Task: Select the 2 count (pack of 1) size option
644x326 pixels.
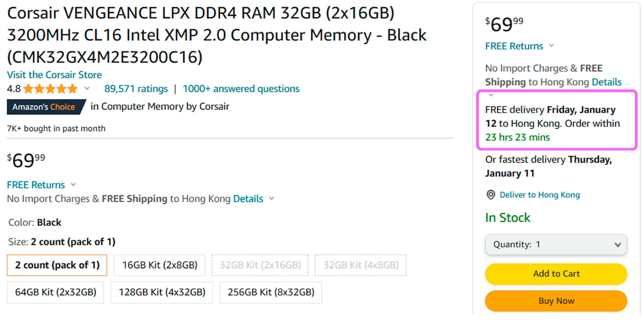Action: tap(57, 265)
